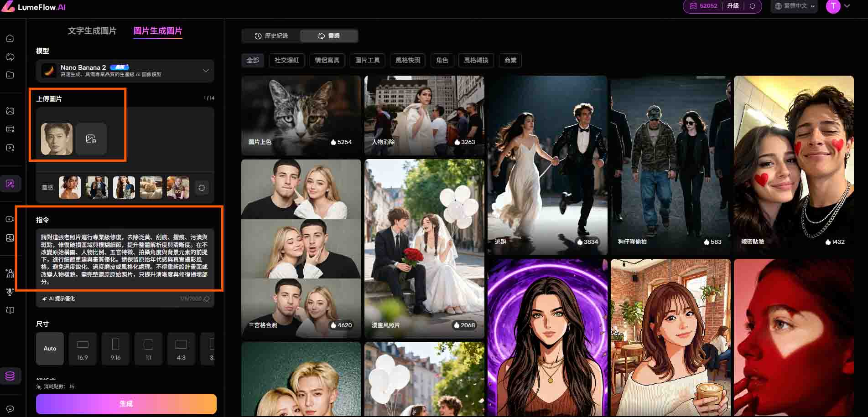Click the credits refresh icon in header
Viewport: 868px width, 417px height.
[x=752, y=6]
